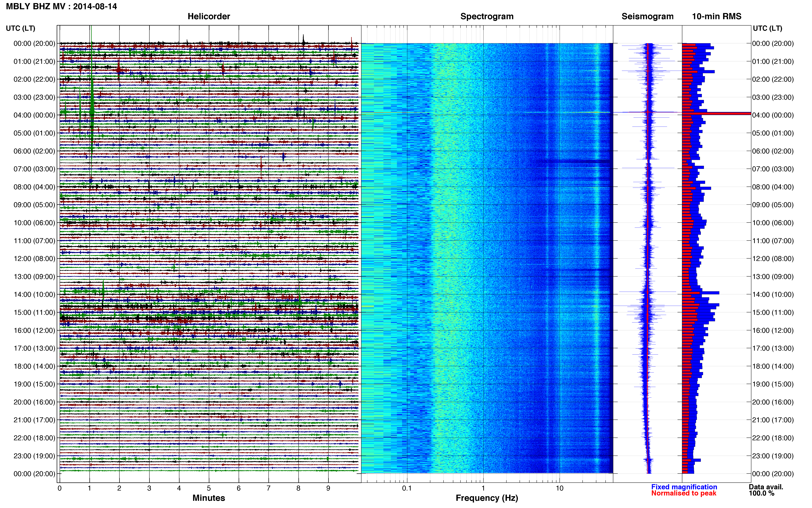
Task: Click the left '17:00 (13:00)' time label
Action: [34, 348]
